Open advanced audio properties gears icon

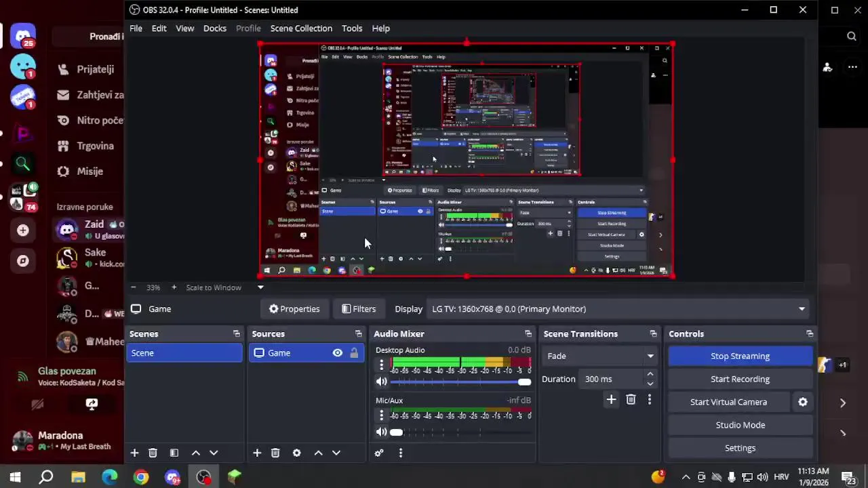tap(379, 453)
